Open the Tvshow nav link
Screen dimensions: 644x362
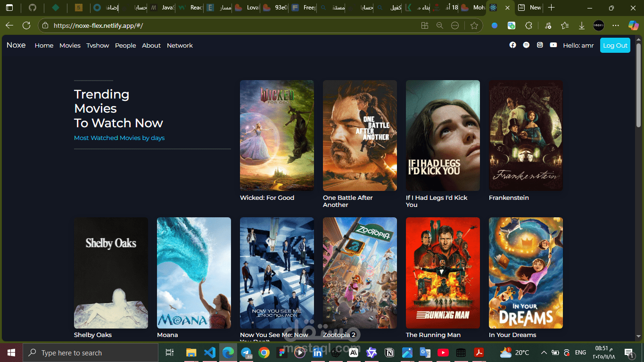pos(98,45)
